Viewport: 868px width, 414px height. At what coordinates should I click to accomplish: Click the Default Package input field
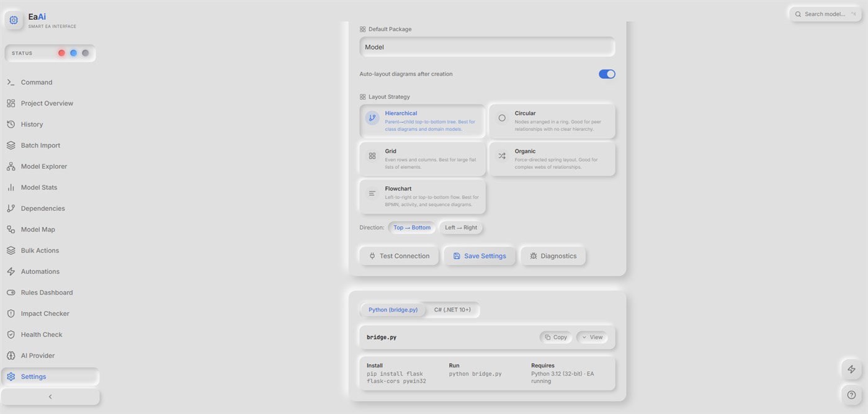487,47
